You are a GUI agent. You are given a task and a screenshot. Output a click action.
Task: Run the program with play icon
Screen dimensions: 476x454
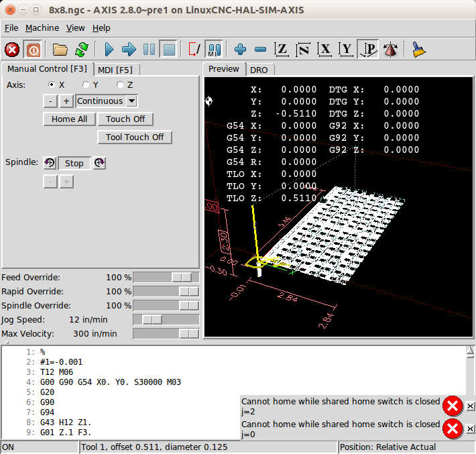(x=109, y=50)
